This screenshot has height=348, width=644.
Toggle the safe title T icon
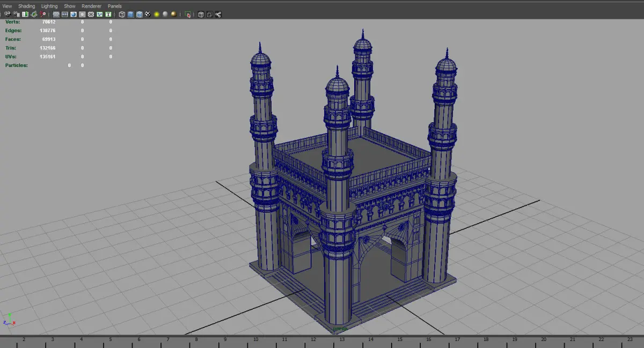tap(108, 14)
